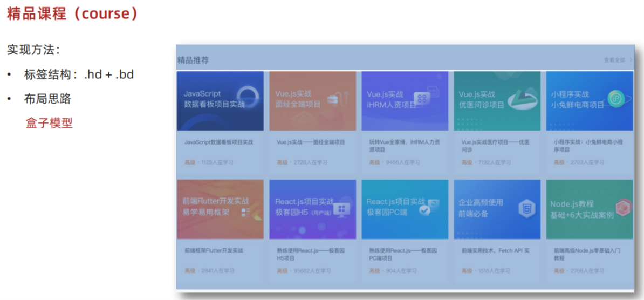Screen dimensions: 644x300
Task: Click the 7192人在学习 text
Action: click(x=495, y=162)
